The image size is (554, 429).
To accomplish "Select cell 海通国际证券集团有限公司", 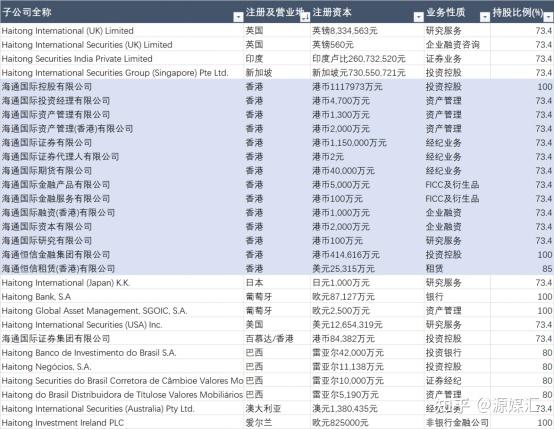I will (122, 339).
